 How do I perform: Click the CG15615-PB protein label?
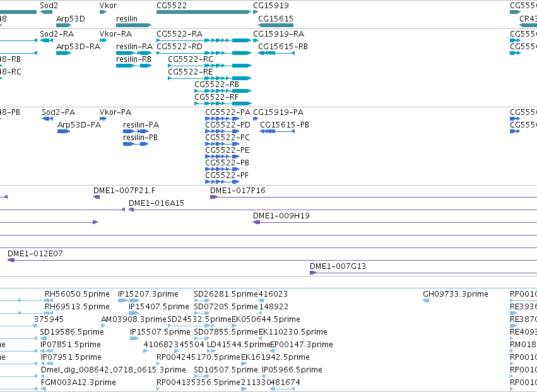pos(285,125)
